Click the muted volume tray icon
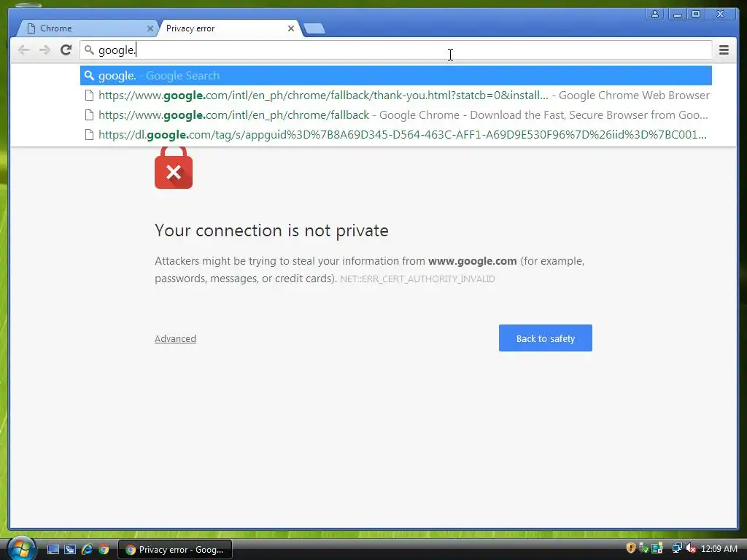This screenshot has width=747, height=560. pos(691,548)
